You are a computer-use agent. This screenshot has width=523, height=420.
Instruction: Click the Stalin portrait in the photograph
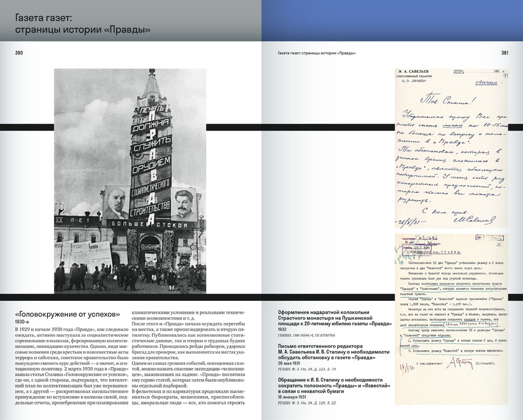pyautogui.click(x=184, y=204)
